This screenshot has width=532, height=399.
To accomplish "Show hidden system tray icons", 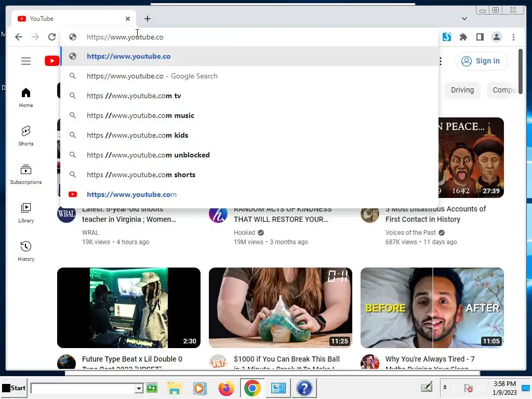I will tap(445, 388).
